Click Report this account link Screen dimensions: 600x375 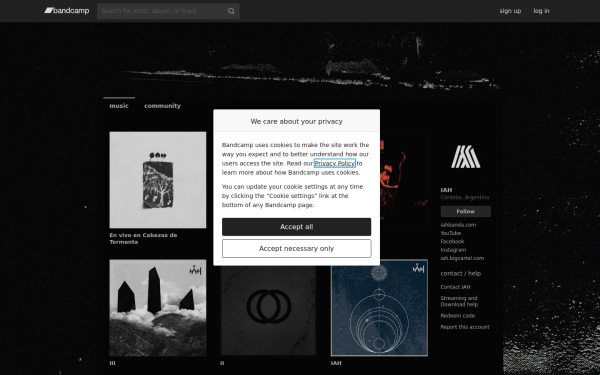465,327
